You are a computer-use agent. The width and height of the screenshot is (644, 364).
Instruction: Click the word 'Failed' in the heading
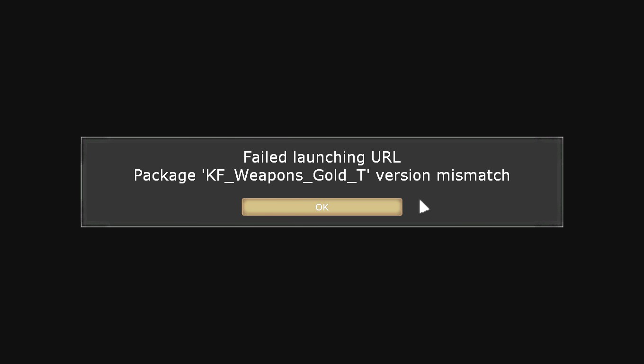(265, 157)
